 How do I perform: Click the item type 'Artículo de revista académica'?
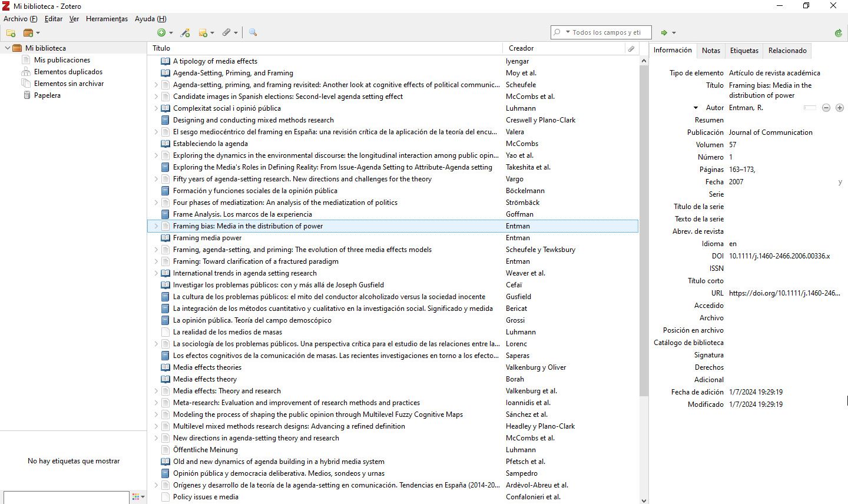pos(774,73)
